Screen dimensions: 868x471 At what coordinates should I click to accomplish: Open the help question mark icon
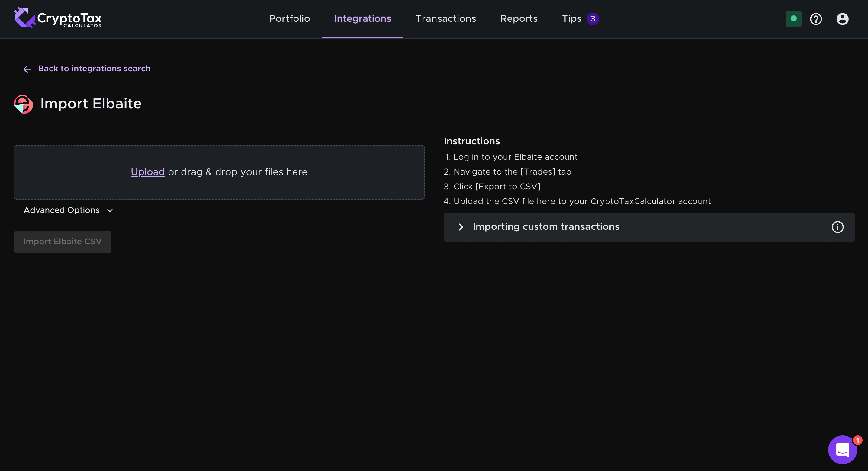point(816,19)
